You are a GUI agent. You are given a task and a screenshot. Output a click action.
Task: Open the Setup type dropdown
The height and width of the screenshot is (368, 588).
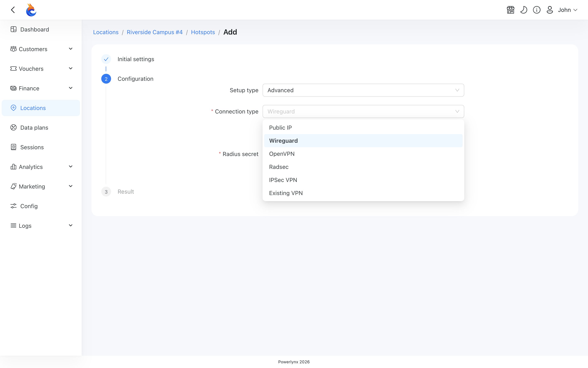click(363, 90)
